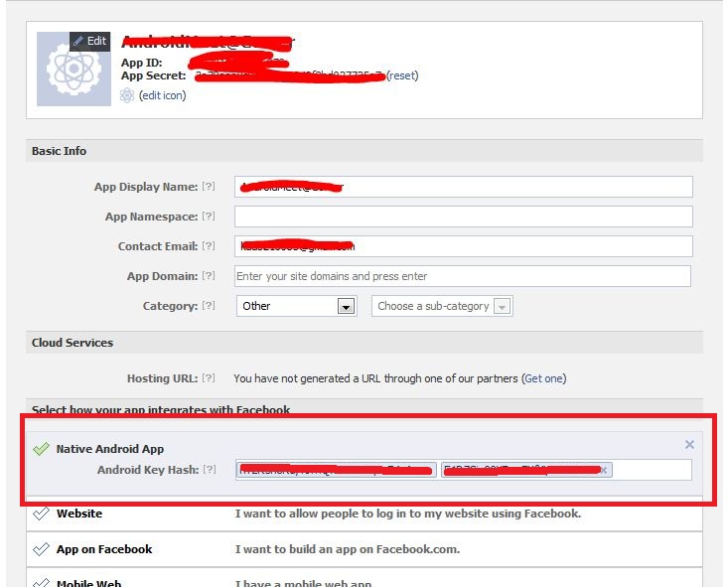Open the Category dropdown showing Other
This screenshot has width=728, height=587.
pos(296,306)
